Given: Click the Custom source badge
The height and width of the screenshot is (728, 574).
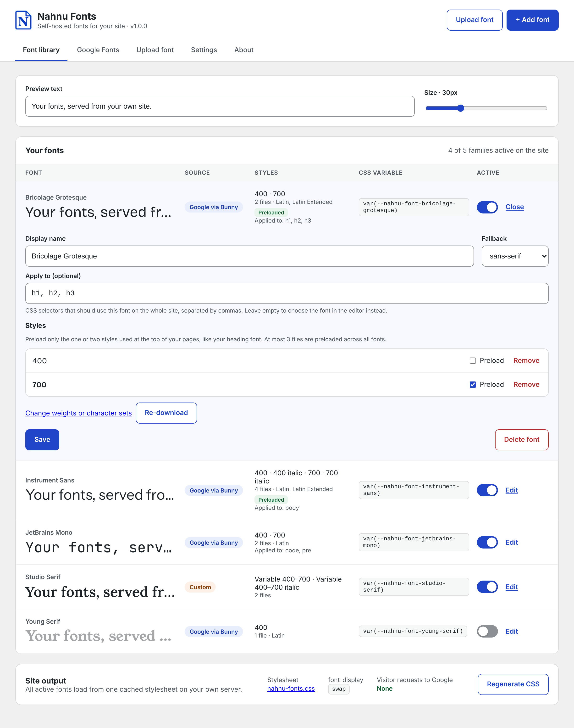Looking at the screenshot, I should (200, 587).
